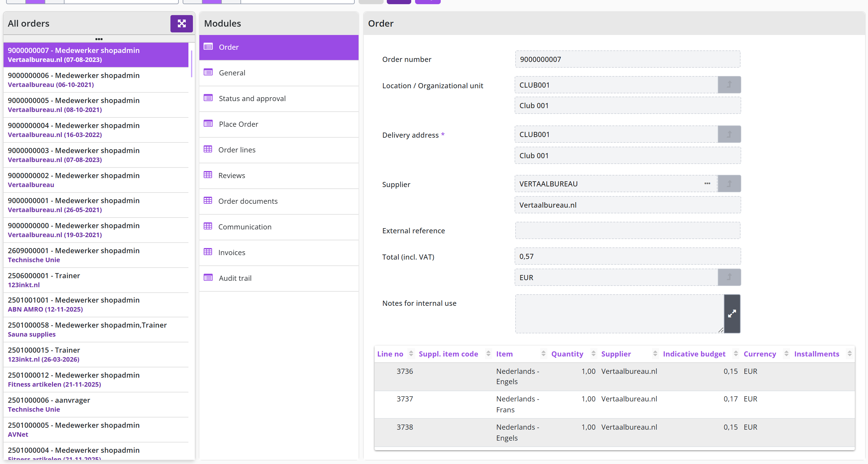This screenshot has width=868, height=464.
Task: Open the Place Order module
Action: coord(279,124)
